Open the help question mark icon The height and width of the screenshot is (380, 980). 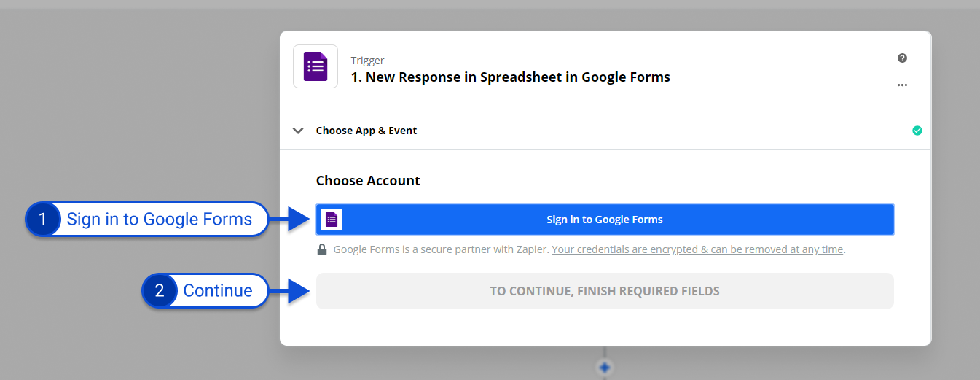[902, 58]
